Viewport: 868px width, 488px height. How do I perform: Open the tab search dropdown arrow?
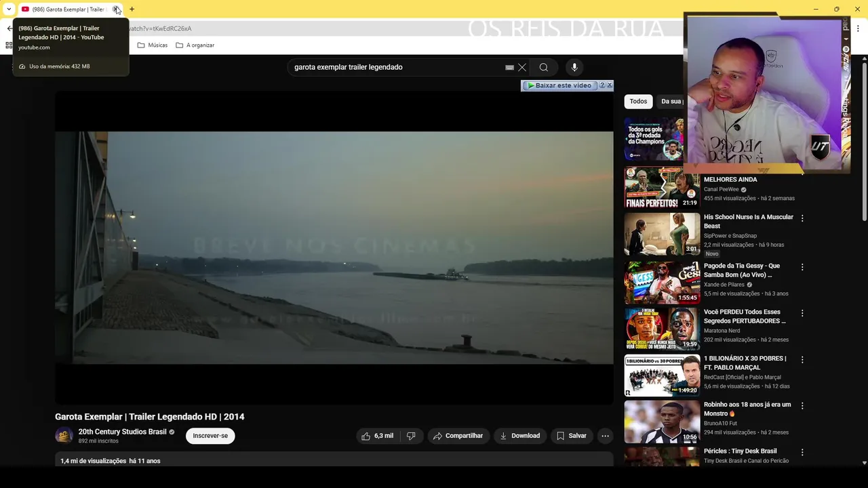coord(9,9)
